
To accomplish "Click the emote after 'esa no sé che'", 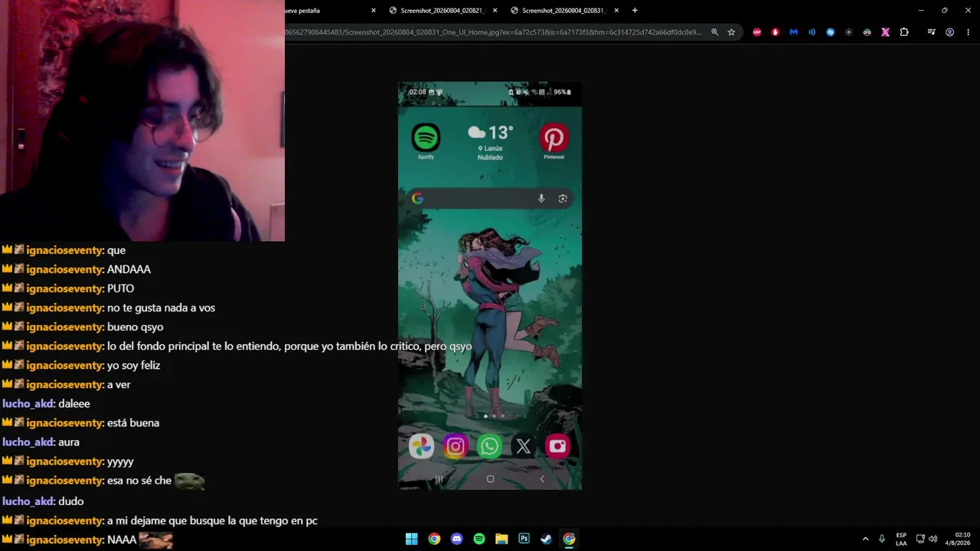I will [x=189, y=481].
